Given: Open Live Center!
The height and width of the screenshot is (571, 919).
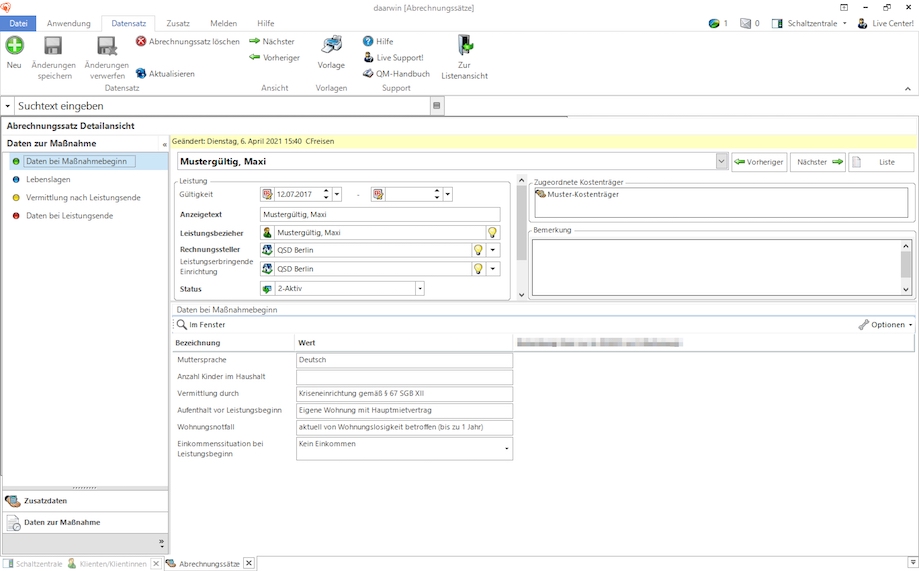Looking at the screenshot, I should click(885, 23).
